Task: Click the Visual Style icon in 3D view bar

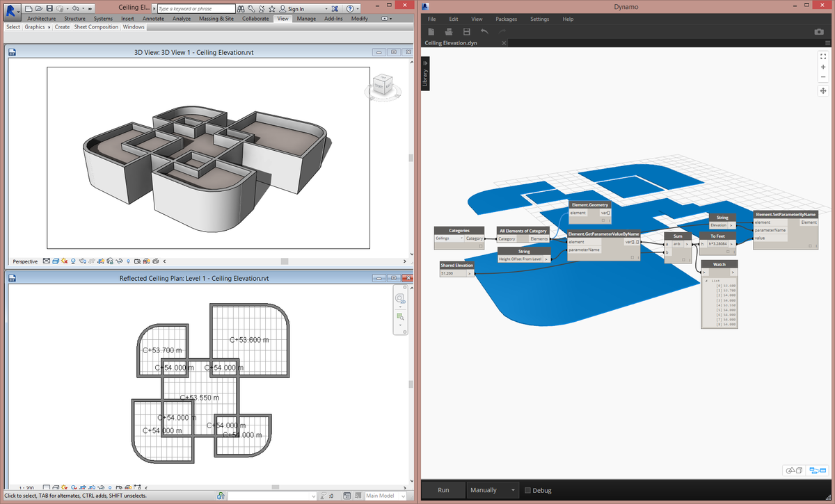Action: point(56,261)
